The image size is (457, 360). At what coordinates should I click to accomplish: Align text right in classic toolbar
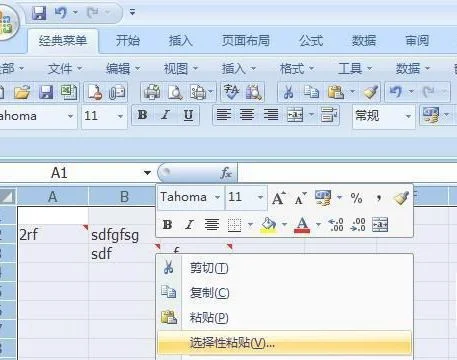coord(271,115)
